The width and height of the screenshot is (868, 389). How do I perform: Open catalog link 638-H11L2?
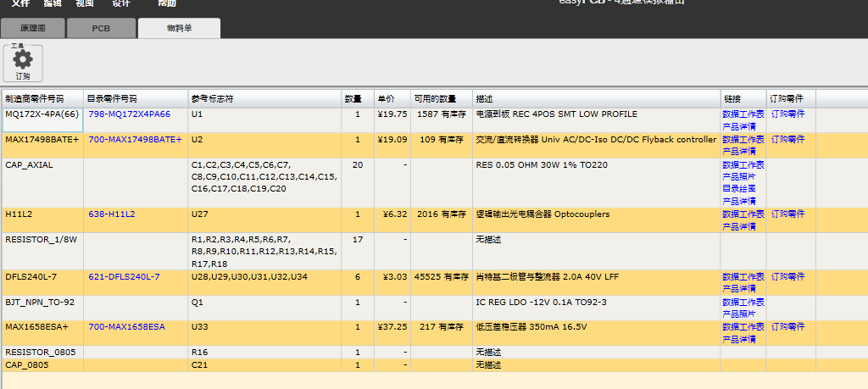pos(112,214)
